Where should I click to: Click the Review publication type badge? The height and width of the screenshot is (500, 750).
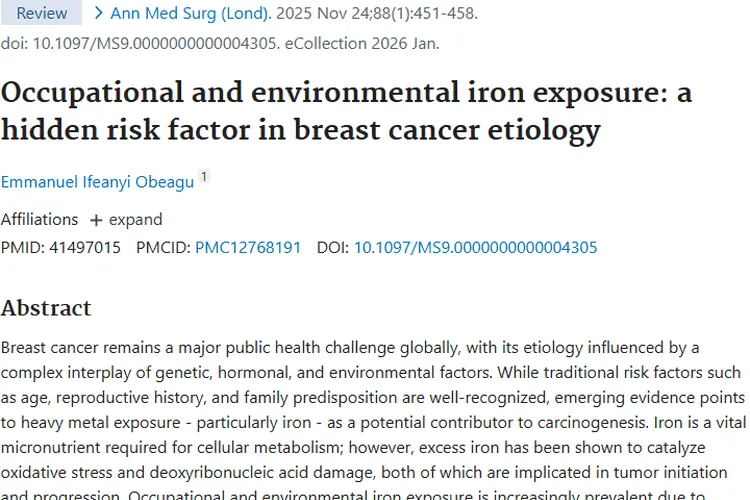click(x=41, y=13)
